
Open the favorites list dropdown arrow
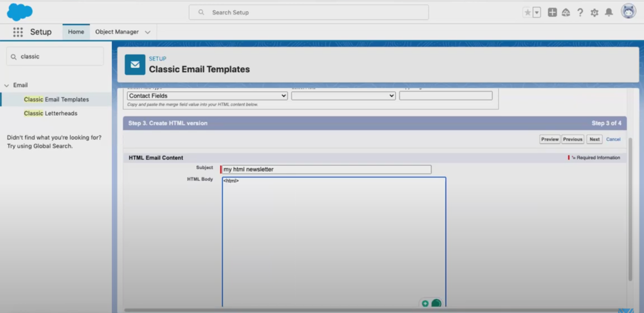537,13
